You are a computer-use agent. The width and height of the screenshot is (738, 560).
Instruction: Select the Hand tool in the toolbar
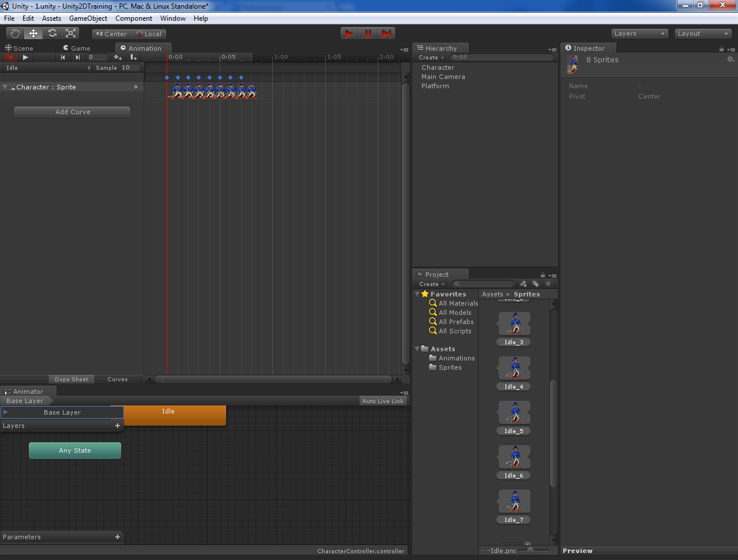(x=15, y=33)
